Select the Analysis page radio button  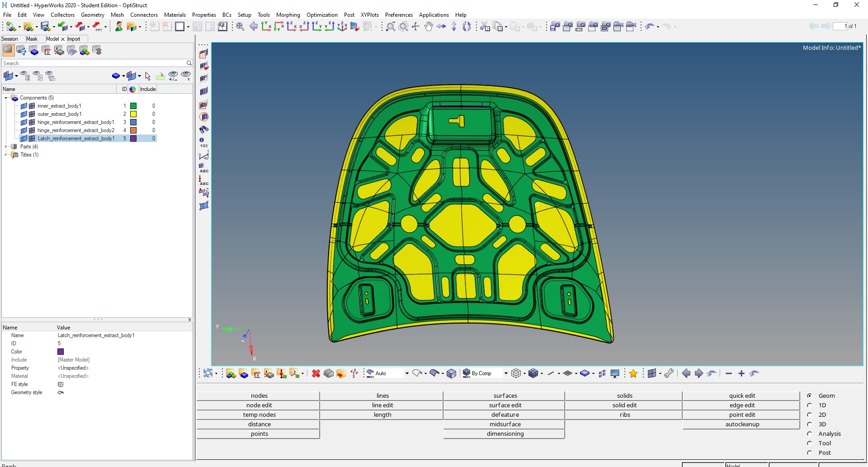coord(810,434)
